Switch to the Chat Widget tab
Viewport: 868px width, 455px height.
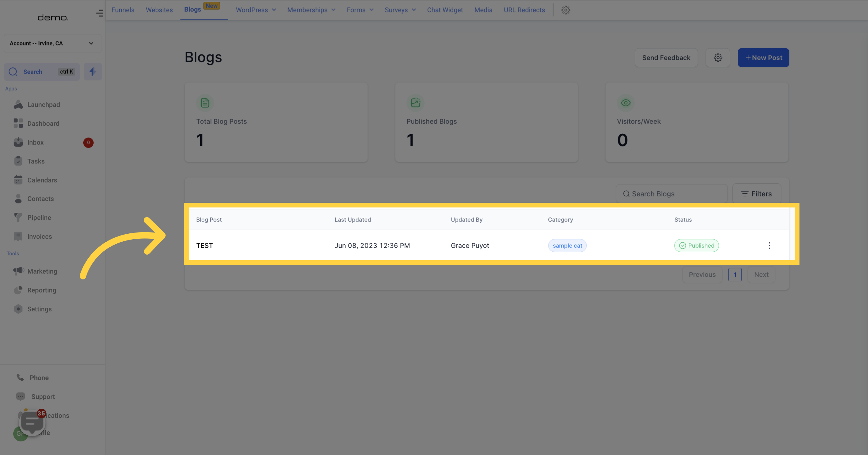point(445,10)
